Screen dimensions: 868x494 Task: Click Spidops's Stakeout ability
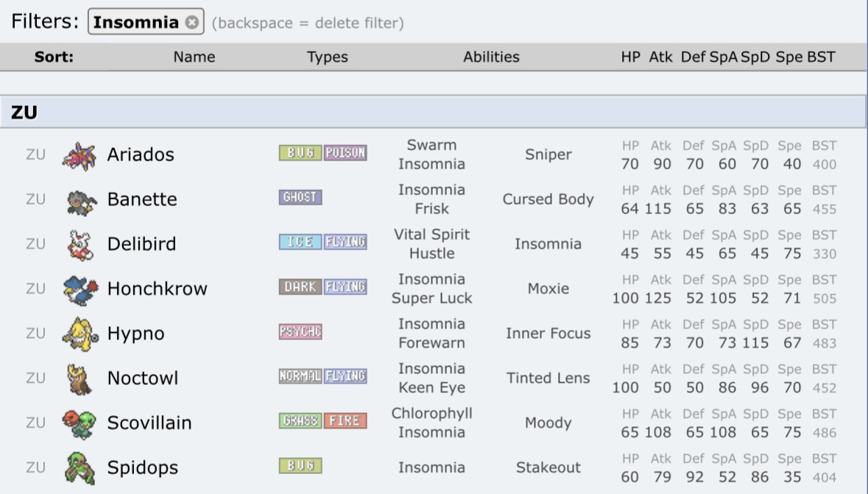548,467
